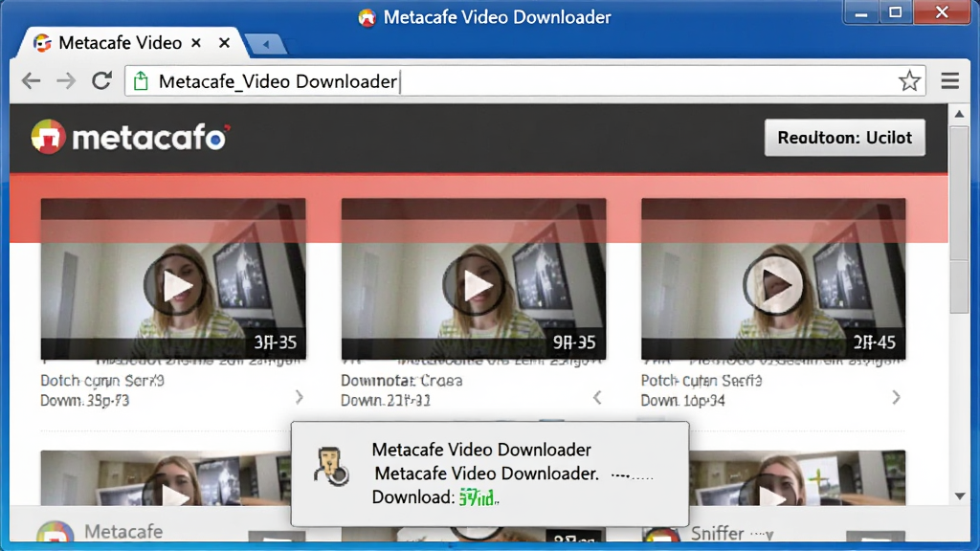Expand arrow beside Dotch cgnn Ser79
Image resolution: width=980 pixels, height=551 pixels.
[x=300, y=397]
